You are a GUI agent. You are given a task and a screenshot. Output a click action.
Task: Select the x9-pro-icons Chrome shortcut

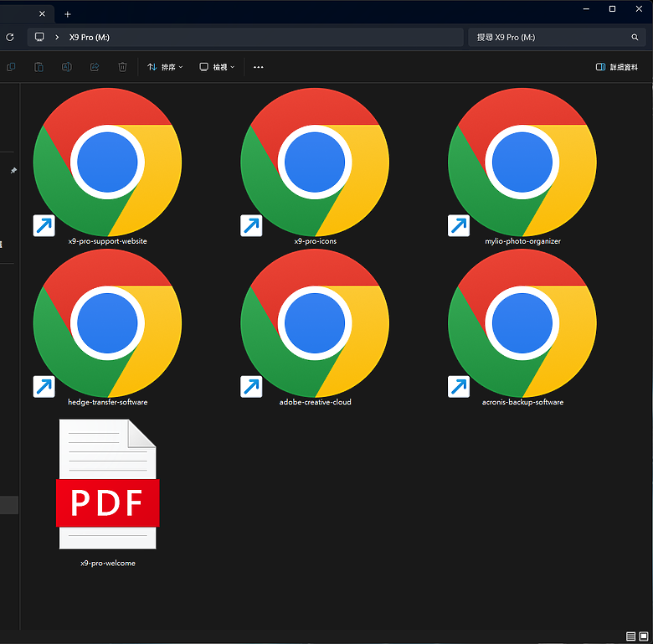pos(315,162)
